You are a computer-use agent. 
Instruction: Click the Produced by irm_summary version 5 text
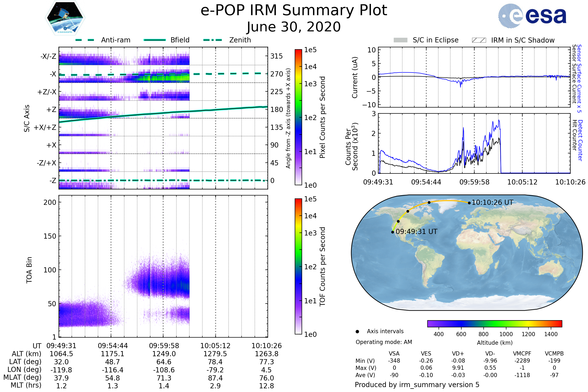(417, 384)
